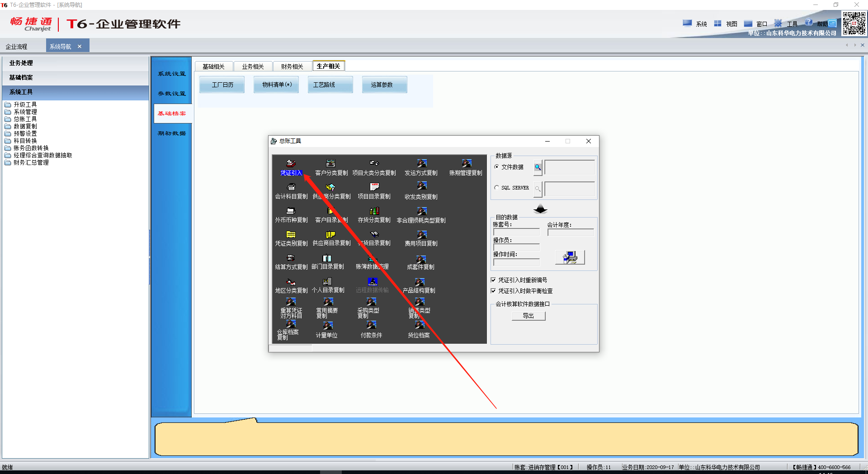Toggle 凭证引入时重新编号 checkbox

tap(493, 280)
